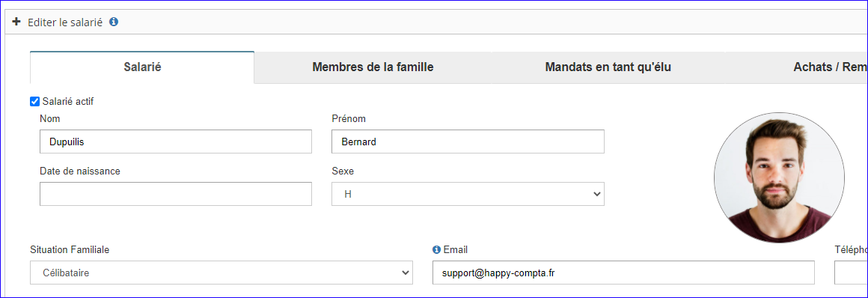Focus the Prénom field containing Bernard
This screenshot has height=298, width=868.
pos(468,142)
